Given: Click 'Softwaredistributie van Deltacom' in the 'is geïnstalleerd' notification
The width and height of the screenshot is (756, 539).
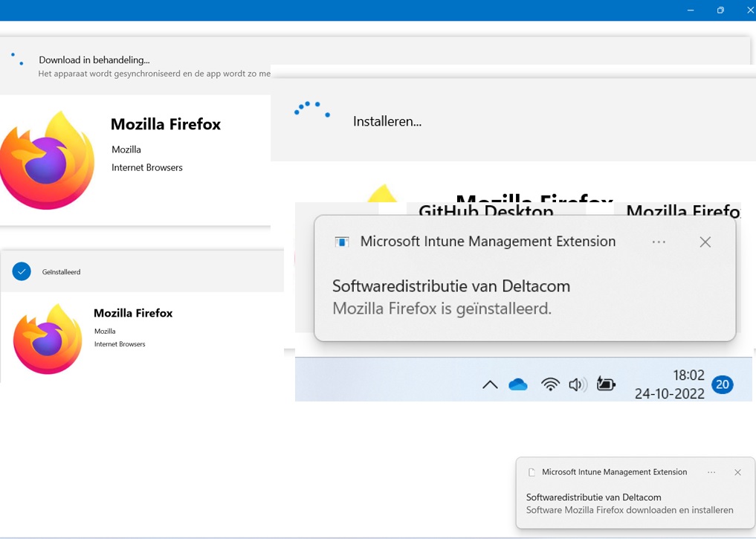Looking at the screenshot, I should [451, 286].
